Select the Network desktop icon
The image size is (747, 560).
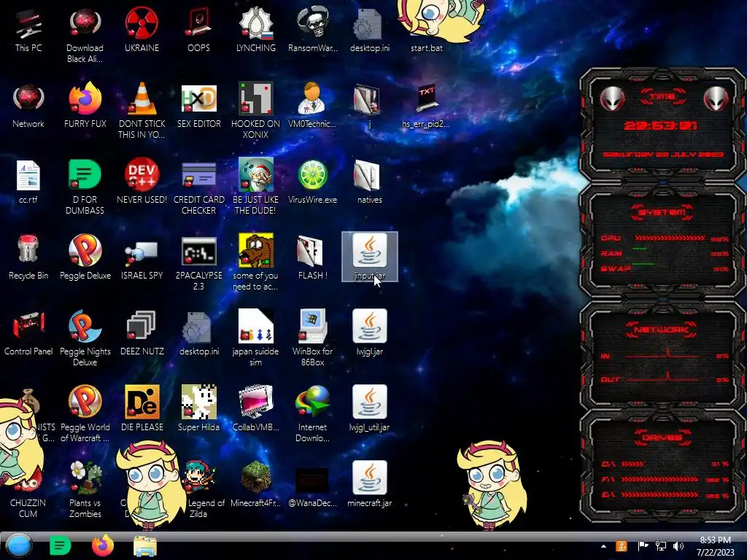(28, 106)
